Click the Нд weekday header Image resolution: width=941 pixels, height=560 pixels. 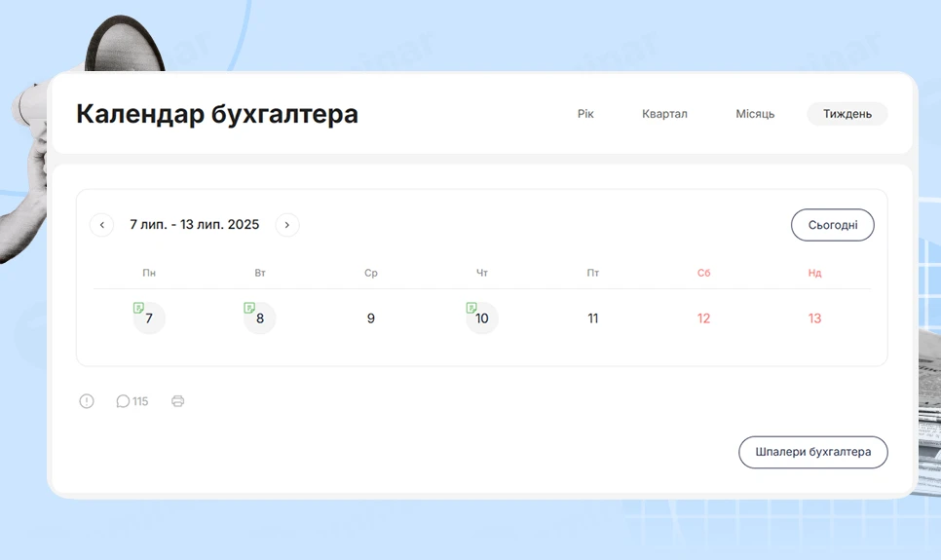pyautogui.click(x=814, y=273)
